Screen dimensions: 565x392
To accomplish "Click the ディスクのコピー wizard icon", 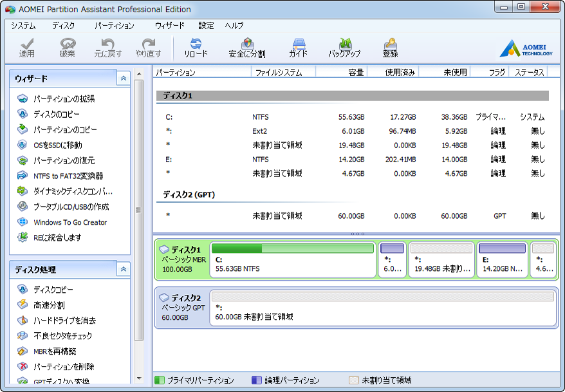I will (23, 114).
